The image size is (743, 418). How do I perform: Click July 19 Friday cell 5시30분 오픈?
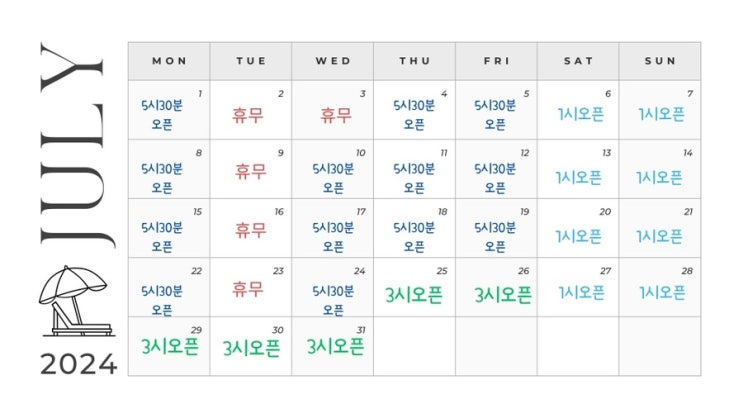(x=497, y=230)
